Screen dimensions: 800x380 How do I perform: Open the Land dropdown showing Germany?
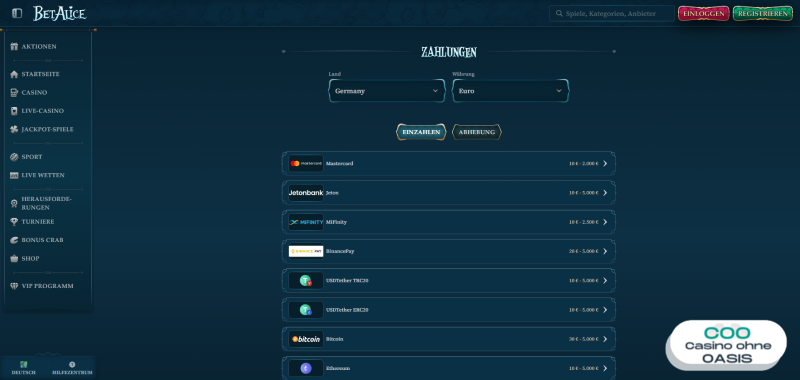pos(387,91)
